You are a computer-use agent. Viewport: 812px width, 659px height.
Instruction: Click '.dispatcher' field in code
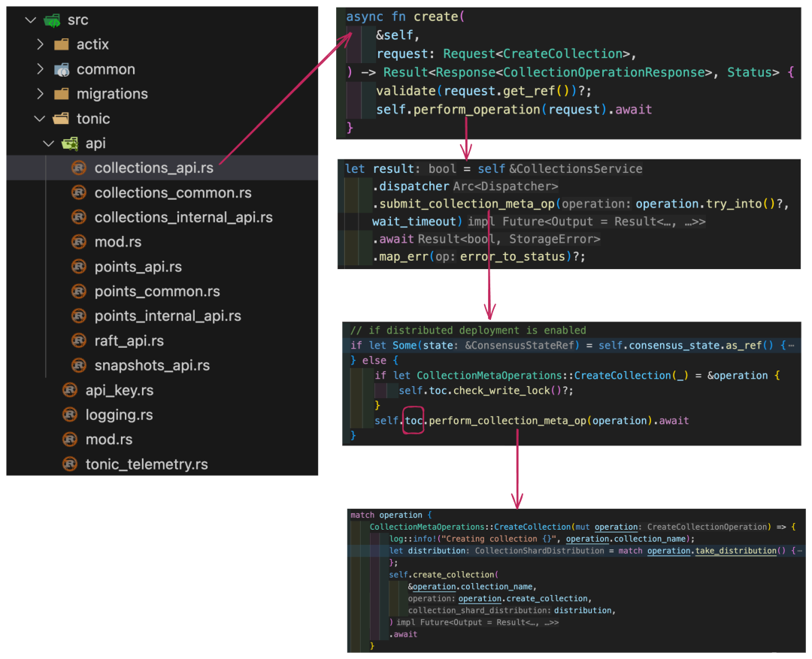point(411,186)
